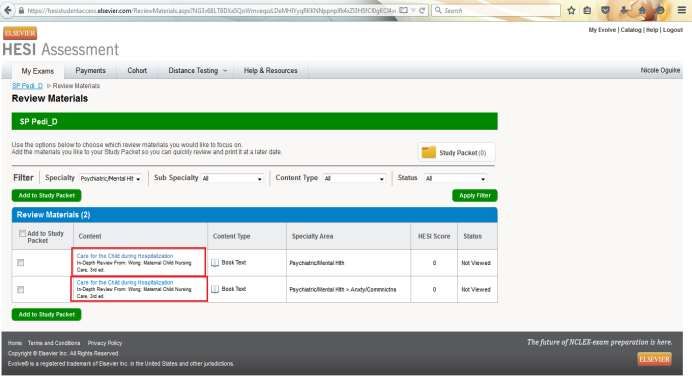The image size is (692, 377).
Task: Click the Elsevier logo in the footer
Action: (654, 359)
